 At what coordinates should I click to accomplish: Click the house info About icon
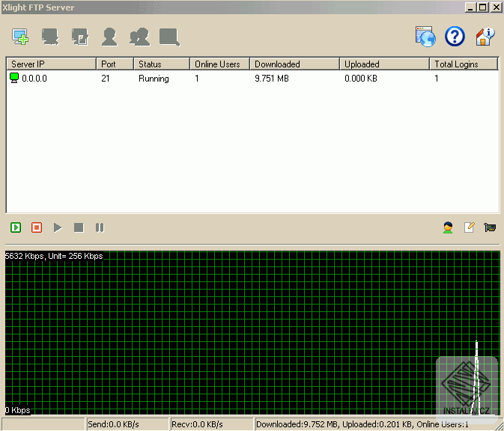click(485, 37)
